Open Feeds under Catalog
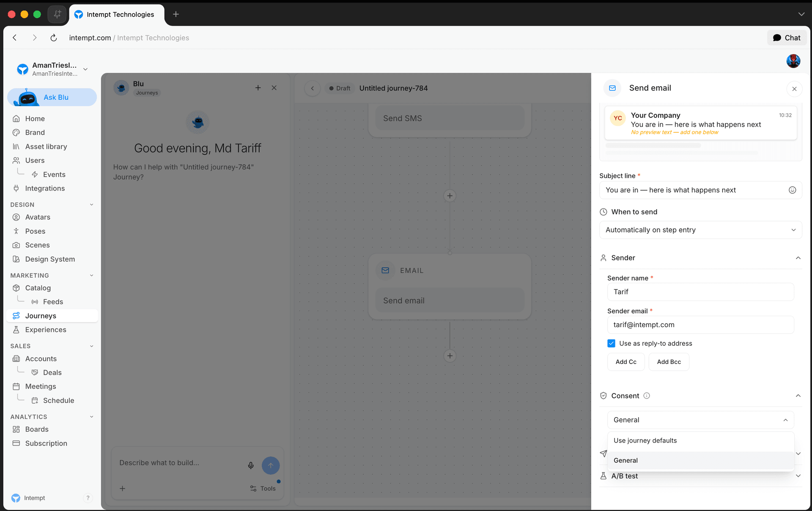 tap(53, 302)
